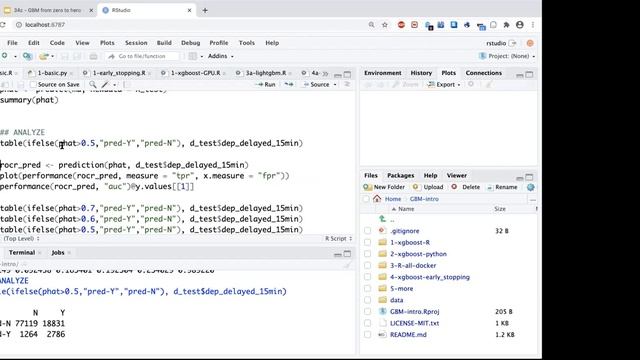Open the Tools menu
The width and height of the screenshot is (640, 360).
click(247, 43)
